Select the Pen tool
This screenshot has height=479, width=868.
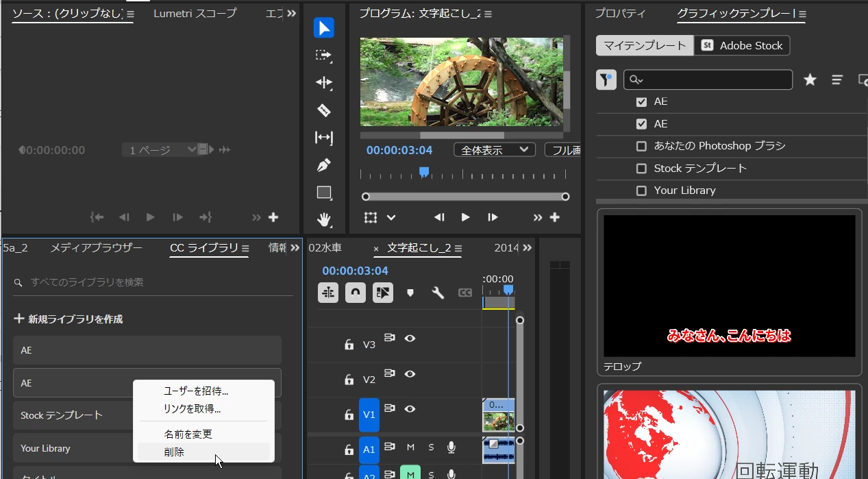tap(323, 165)
